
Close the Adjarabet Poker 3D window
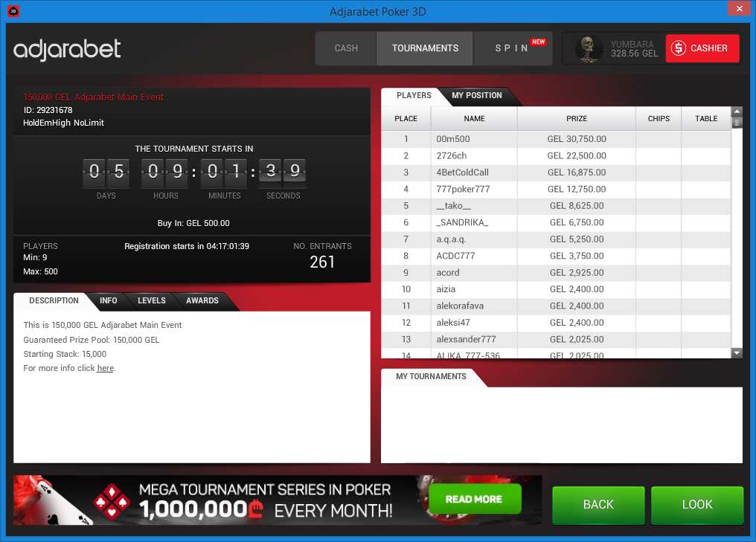(739, 8)
